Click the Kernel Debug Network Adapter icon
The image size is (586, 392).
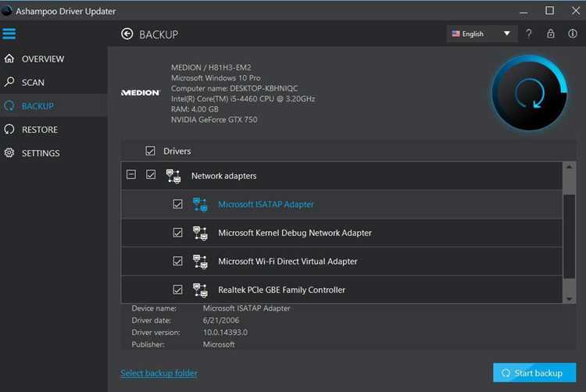click(x=200, y=233)
